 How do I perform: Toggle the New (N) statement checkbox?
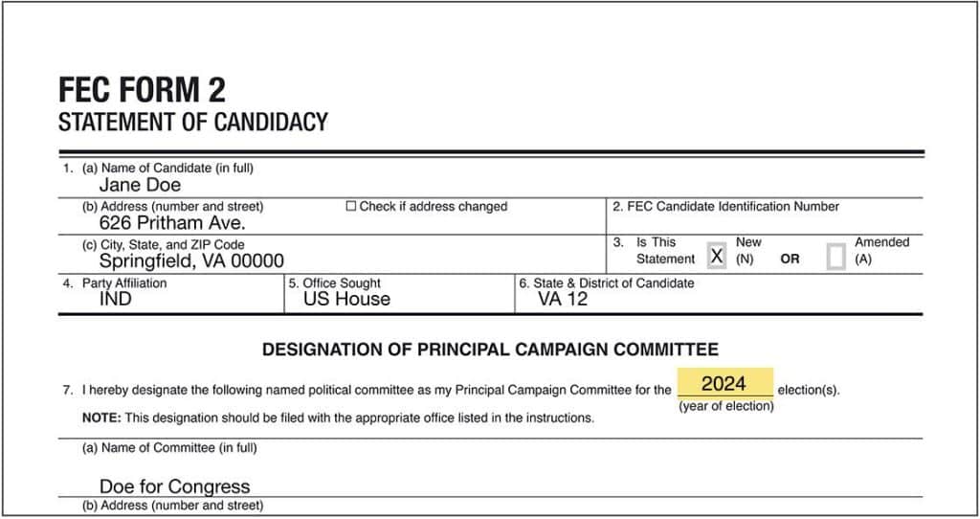pos(717,256)
